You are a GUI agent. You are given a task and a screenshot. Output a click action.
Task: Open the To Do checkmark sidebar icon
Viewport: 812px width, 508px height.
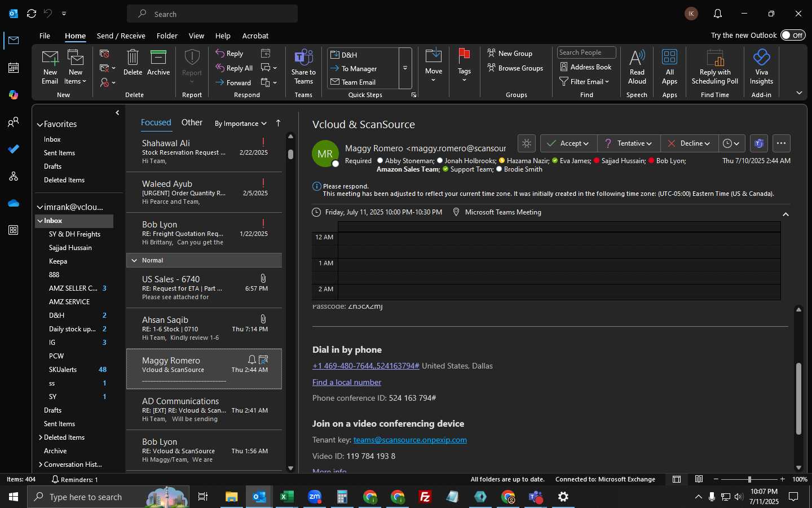14,149
